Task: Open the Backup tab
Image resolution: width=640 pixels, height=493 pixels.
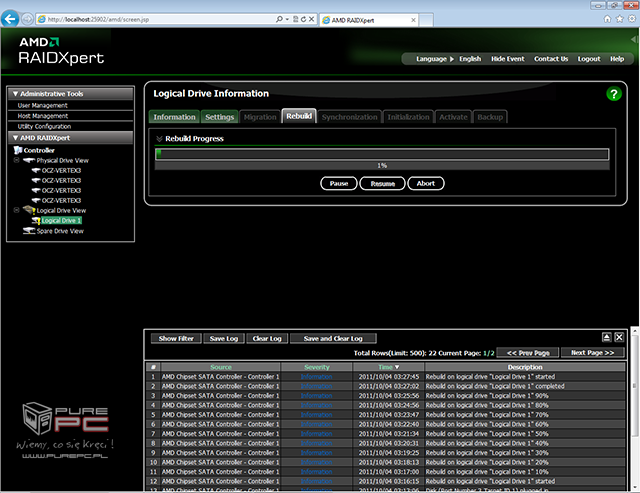Action: 490,117
